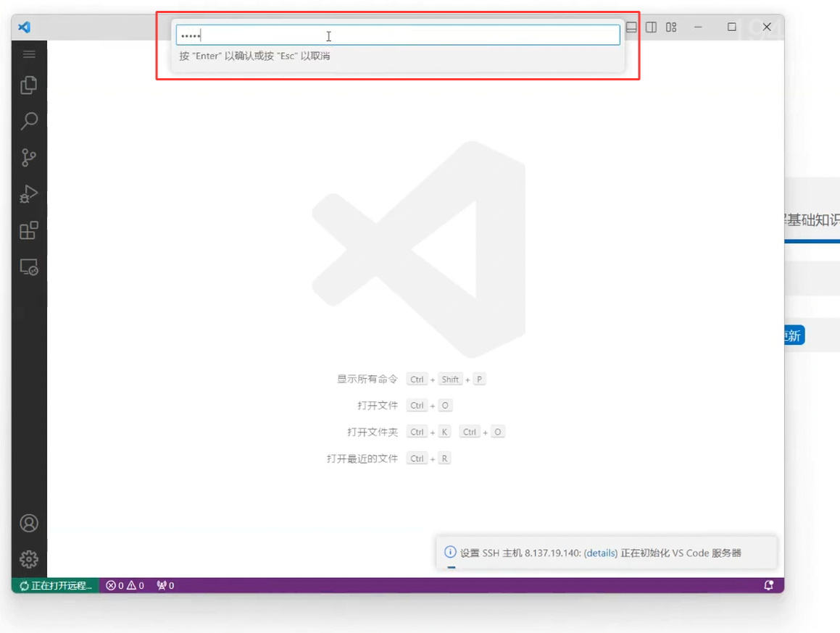Minimize the VS Code window
This screenshot has height=633, width=840.
[x=698, y=28]
